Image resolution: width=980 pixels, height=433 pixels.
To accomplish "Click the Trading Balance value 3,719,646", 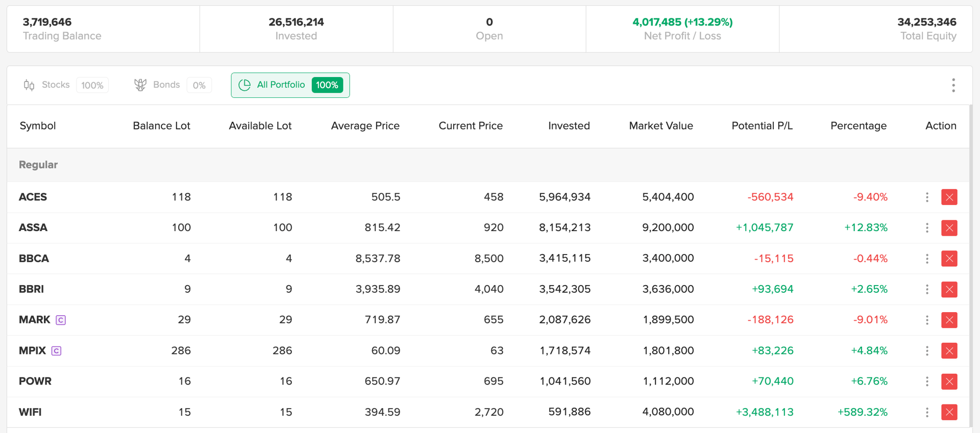I will coord(47,22).
